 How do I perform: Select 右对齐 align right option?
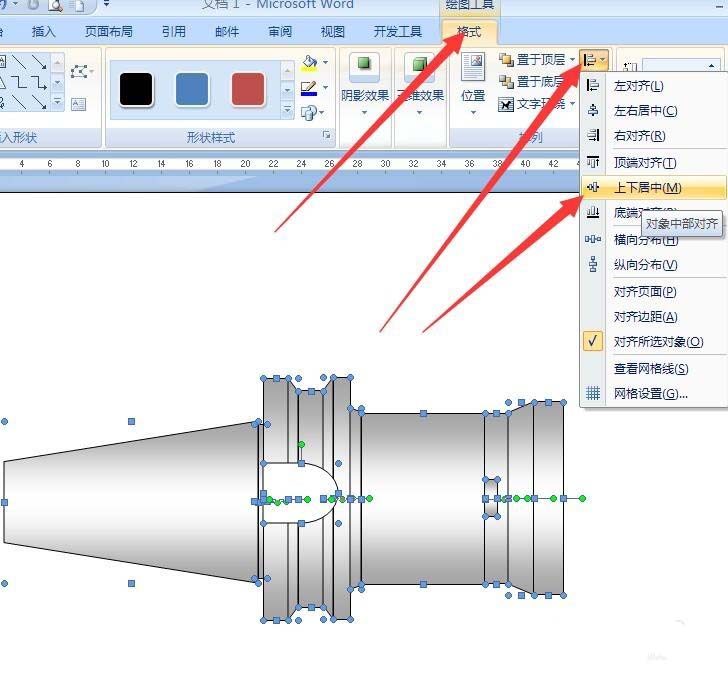639,136
